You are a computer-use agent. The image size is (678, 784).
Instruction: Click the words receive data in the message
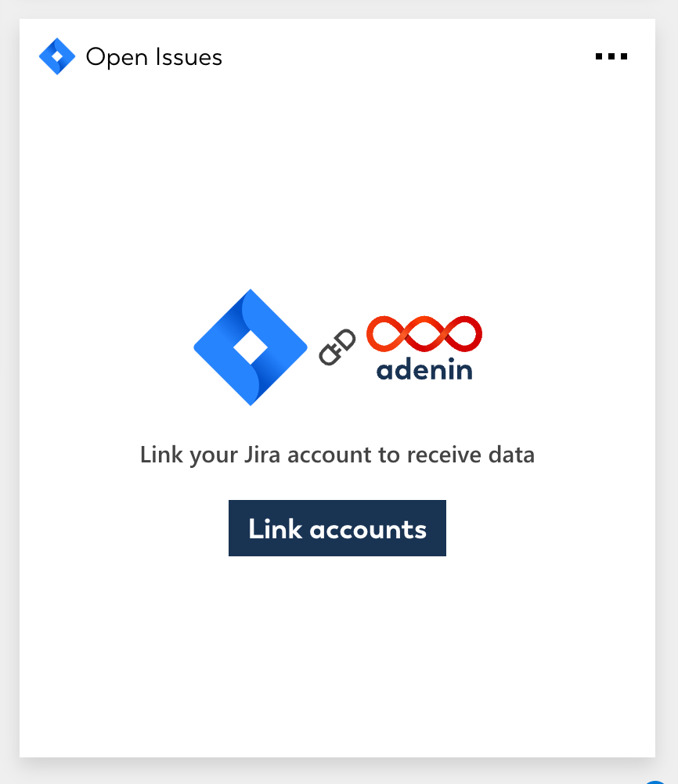click(471, 455)
